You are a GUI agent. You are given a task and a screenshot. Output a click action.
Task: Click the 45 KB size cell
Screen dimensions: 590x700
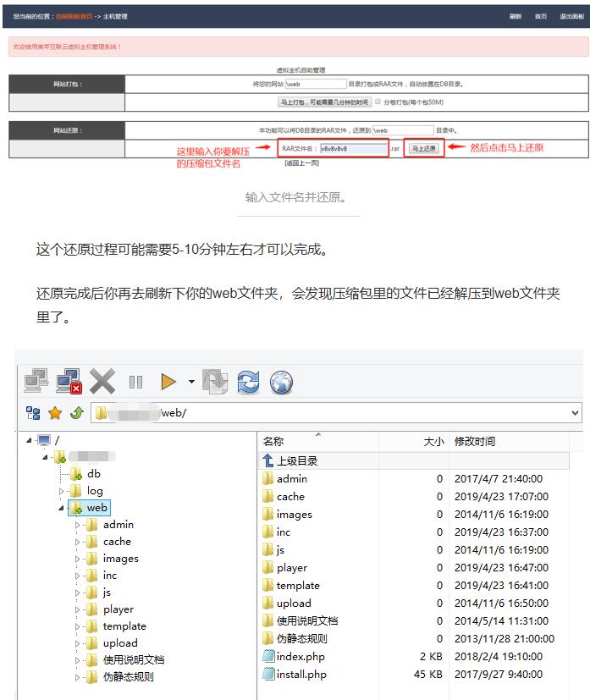[x=428, y=675]
